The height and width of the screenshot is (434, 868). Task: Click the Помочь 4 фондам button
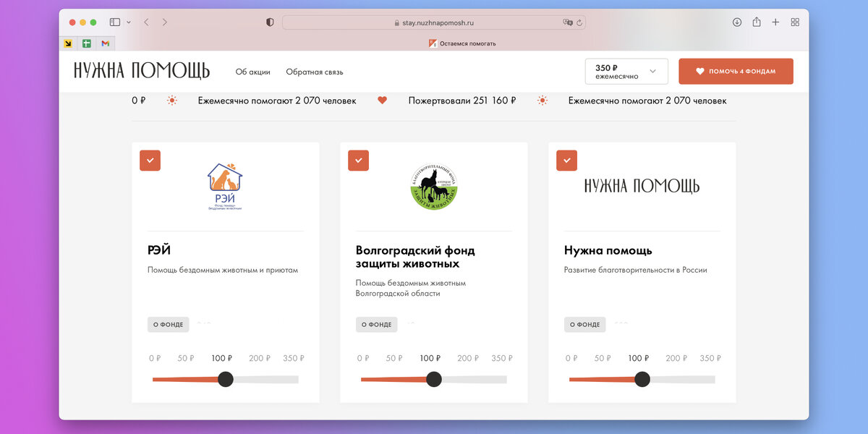coord(736,72)
